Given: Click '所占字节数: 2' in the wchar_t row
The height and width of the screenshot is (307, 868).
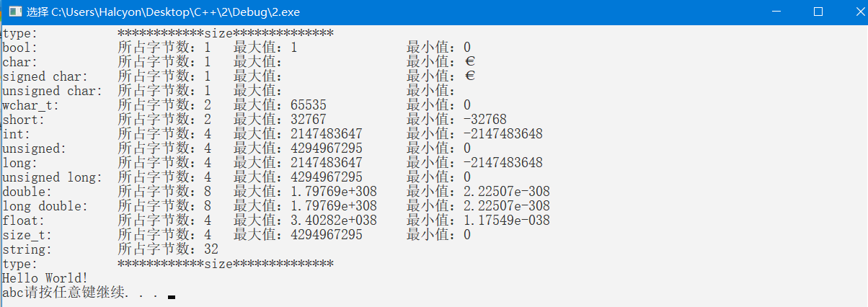Looking at the screenshot, I should click(x=164, y=105).
